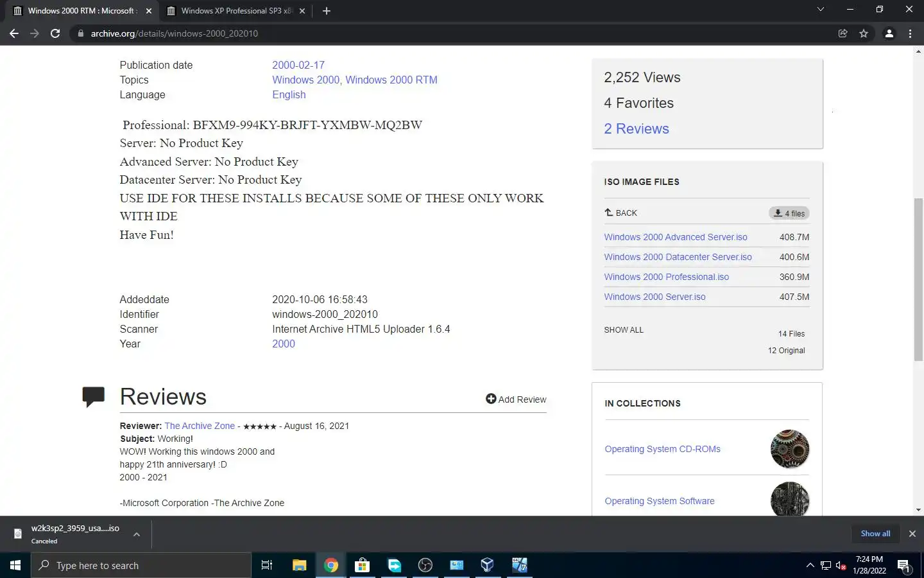The width and height of the screenshot is (924, 578).
Task: Click the 2,252 Views text
Action: point(642,77)
